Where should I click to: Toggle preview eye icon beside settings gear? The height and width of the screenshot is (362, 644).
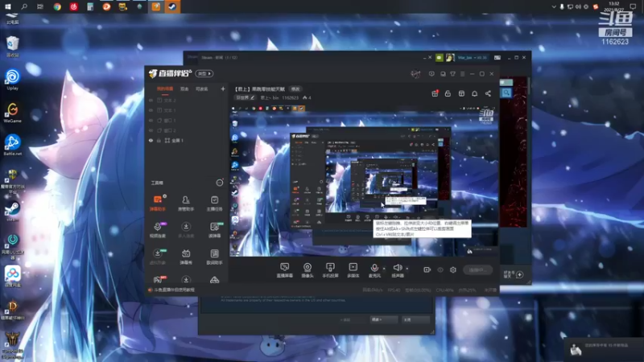click(x=440, y=269)
